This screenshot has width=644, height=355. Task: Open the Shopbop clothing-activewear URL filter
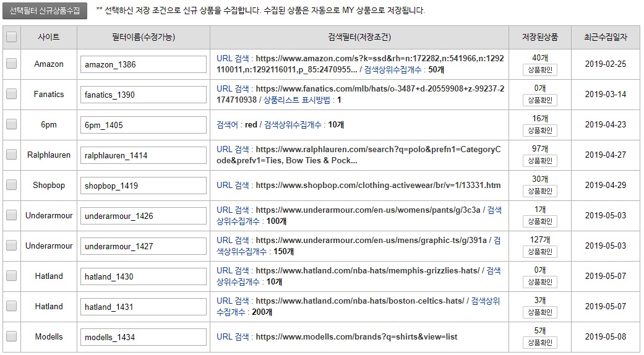click(359, 185)
